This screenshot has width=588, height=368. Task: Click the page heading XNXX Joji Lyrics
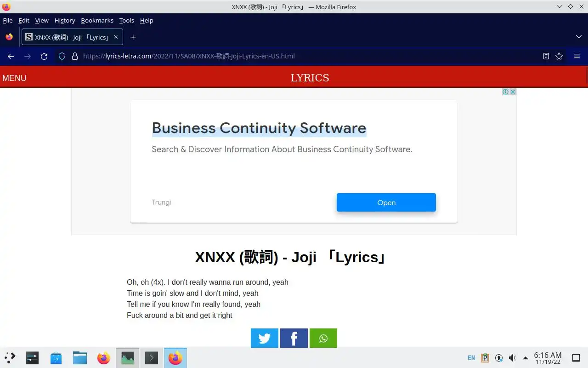click(x=291, y=257)
